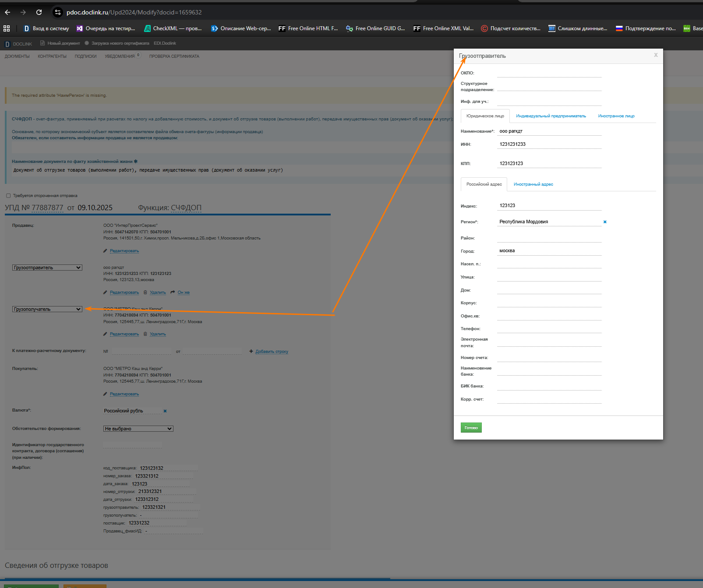The width and height of the screenshot is (703, 588).
Task: Close the Грузоотправитель dialog
Action: 656,55
